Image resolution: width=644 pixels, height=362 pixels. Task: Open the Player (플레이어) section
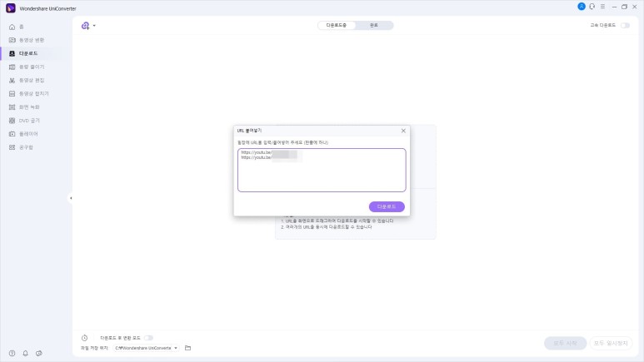(x=23, y=134)
